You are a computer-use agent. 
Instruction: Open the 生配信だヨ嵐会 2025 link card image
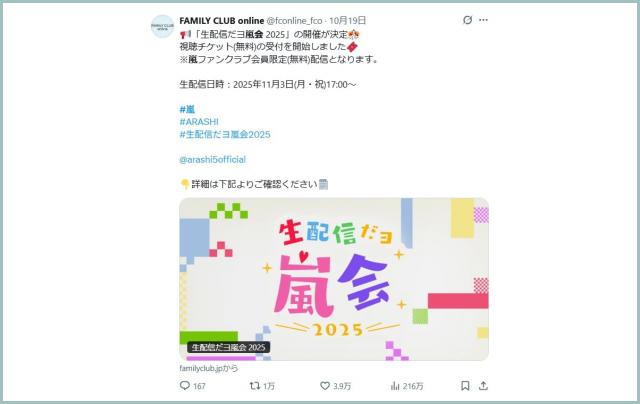pos(334,279)
